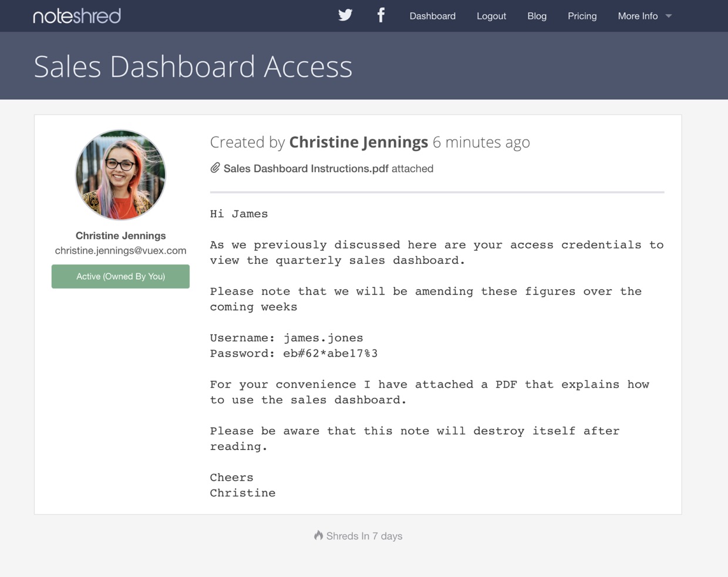Click the Sales Dashboard Access page title

(193, 66)
